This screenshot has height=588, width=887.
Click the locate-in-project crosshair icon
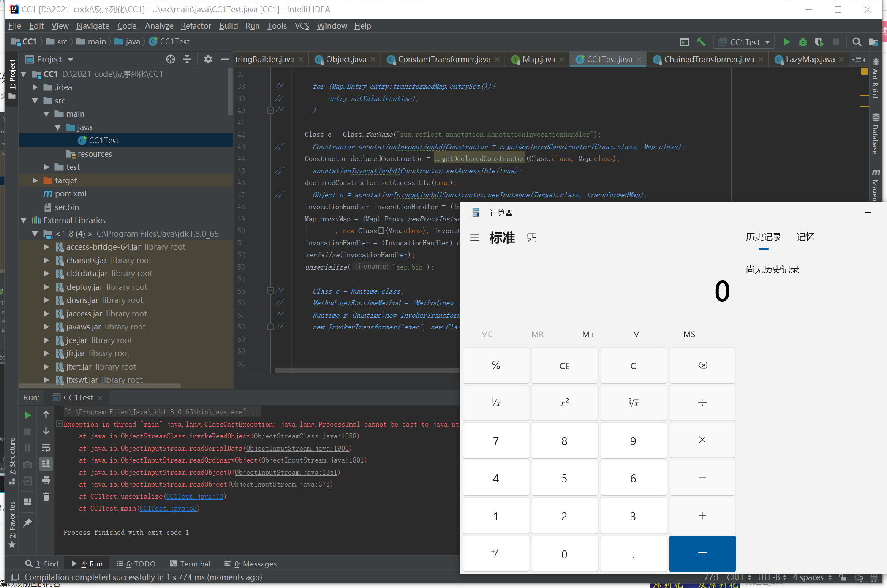point(171,59)
